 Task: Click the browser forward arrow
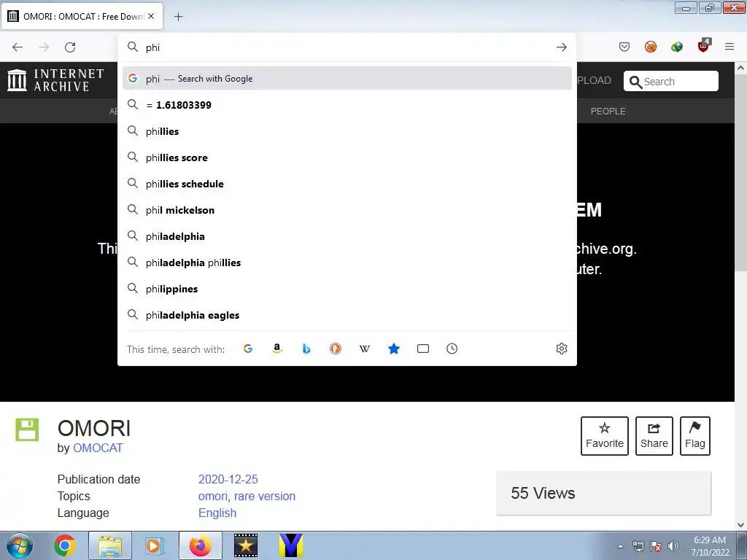coord(44,47)
